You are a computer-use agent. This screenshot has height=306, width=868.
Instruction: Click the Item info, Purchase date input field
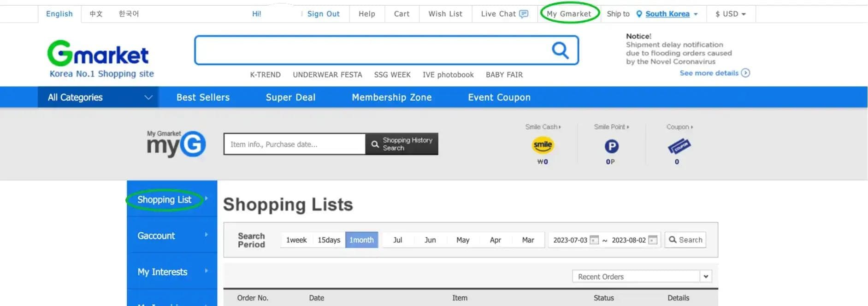pos(294,144)
